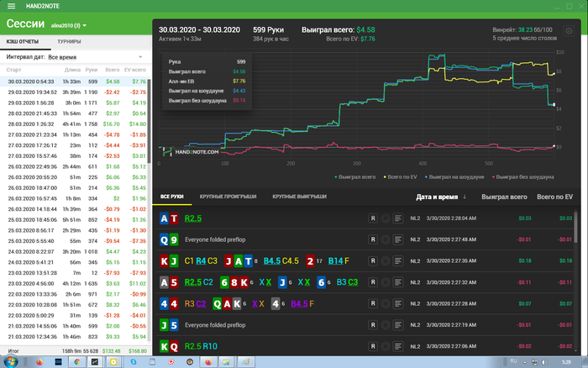Screen dimensions: 588x368
Task: Click R replayer button for K J hand
Action: click(373, 260)
